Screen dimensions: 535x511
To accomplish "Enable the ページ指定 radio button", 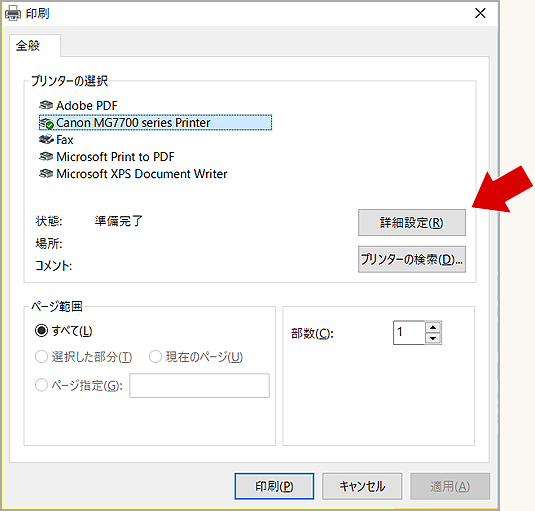I will tap(41, 385).
